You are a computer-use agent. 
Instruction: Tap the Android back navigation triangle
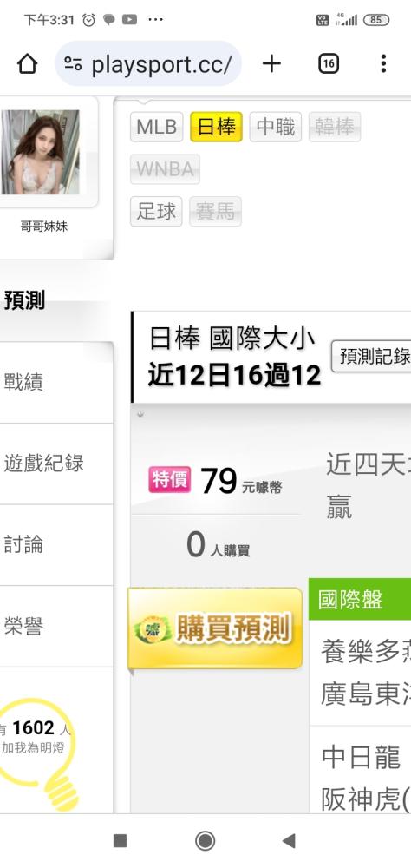tap(289, 841)
